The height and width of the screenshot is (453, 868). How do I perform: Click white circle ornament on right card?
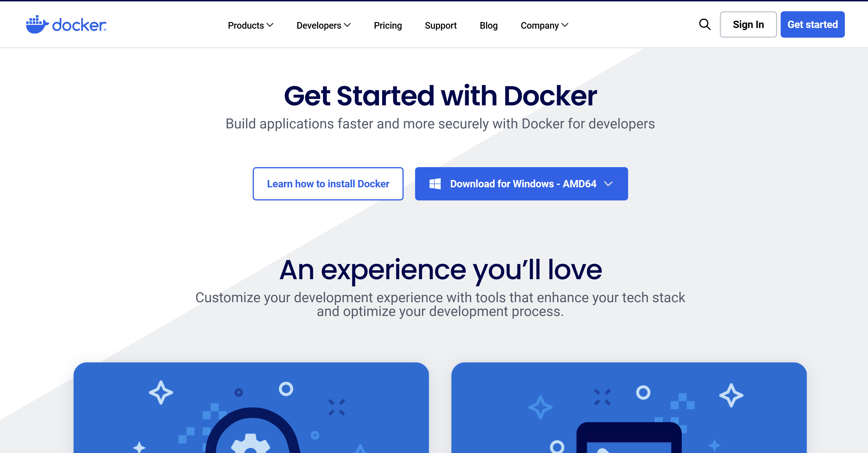tap(643, 392)
